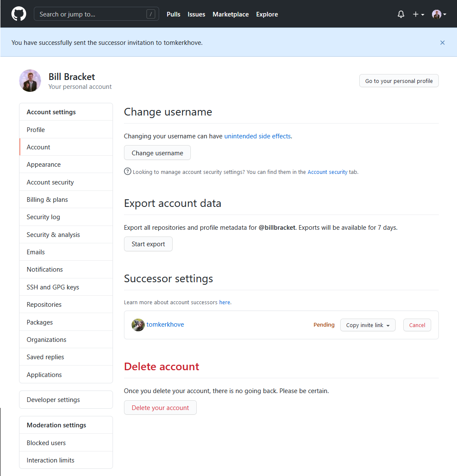This screenshot has height=476, width=457.
Task: Click the slash shortcut key icon in search
Action: [151, 14]
